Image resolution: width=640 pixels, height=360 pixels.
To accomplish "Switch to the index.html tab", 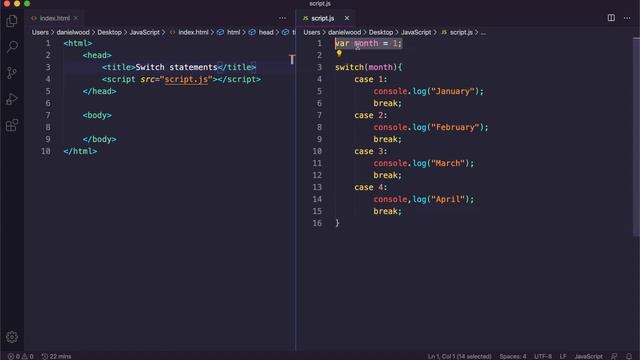I will 55,18.
